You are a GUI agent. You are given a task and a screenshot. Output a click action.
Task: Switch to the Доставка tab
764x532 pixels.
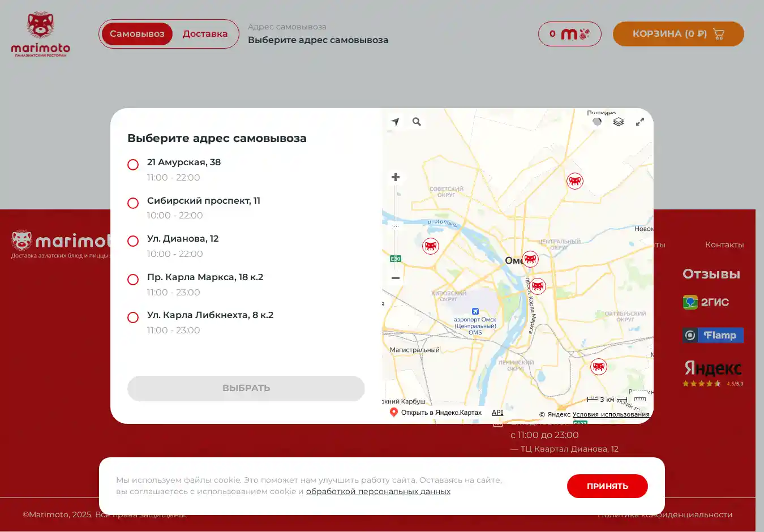(205, 34)
